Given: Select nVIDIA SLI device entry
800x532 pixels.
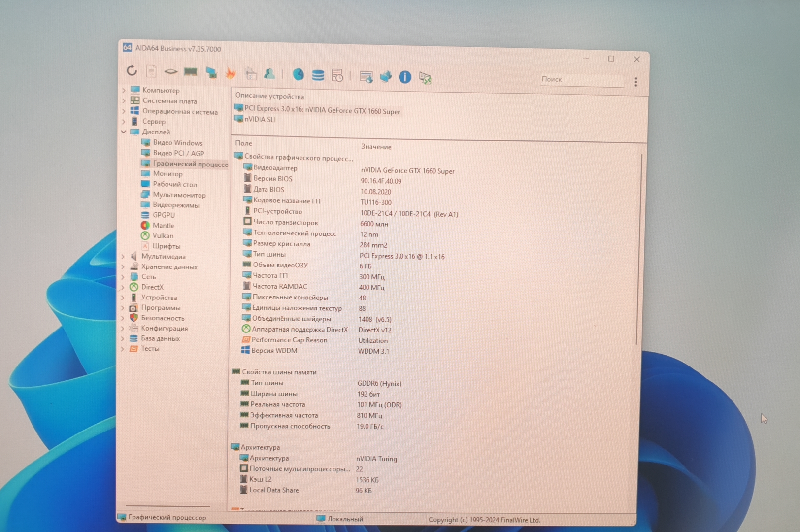Looking at the screenshot, I should pyautogui.click(x=260, y=119).
